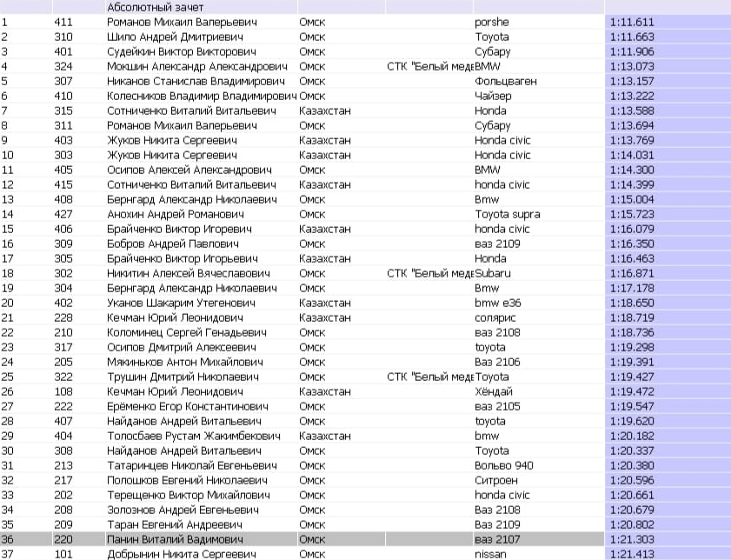Pick the time cell 1:16.463
This screenshot has height=560, width=731.
coord(632,259)
